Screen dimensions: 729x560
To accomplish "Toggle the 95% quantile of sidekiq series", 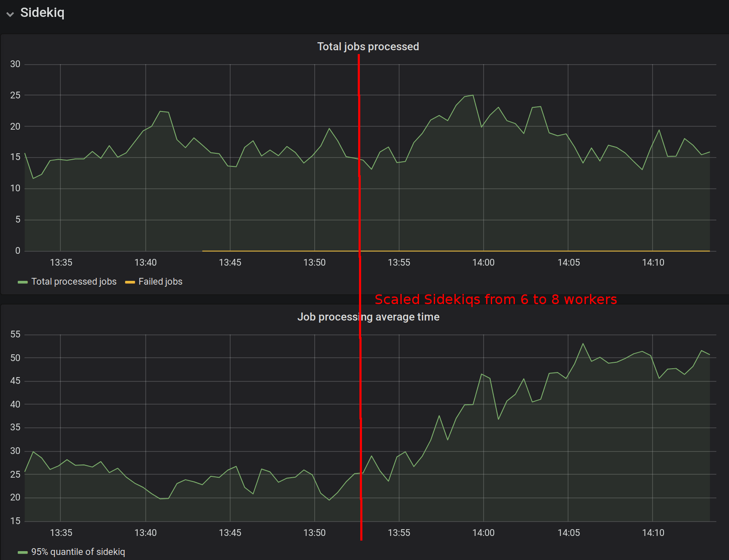I will 78,552.
